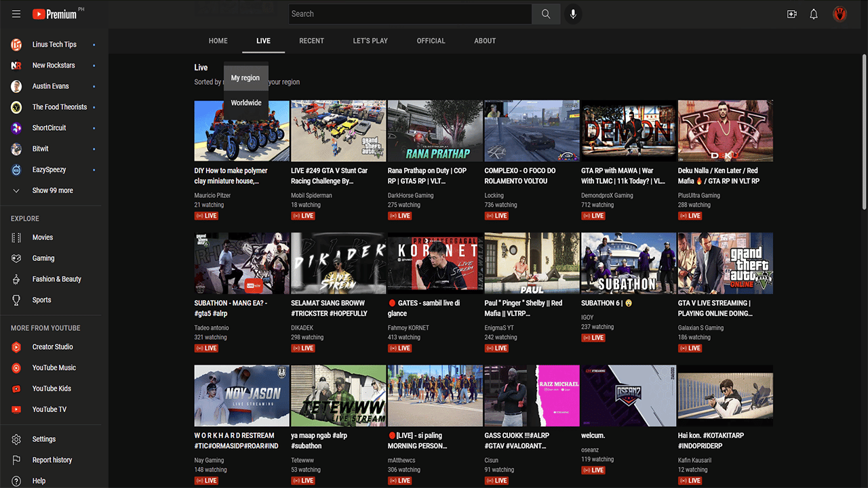Open the OFFICIAL tab

click(x=431, y=41)
